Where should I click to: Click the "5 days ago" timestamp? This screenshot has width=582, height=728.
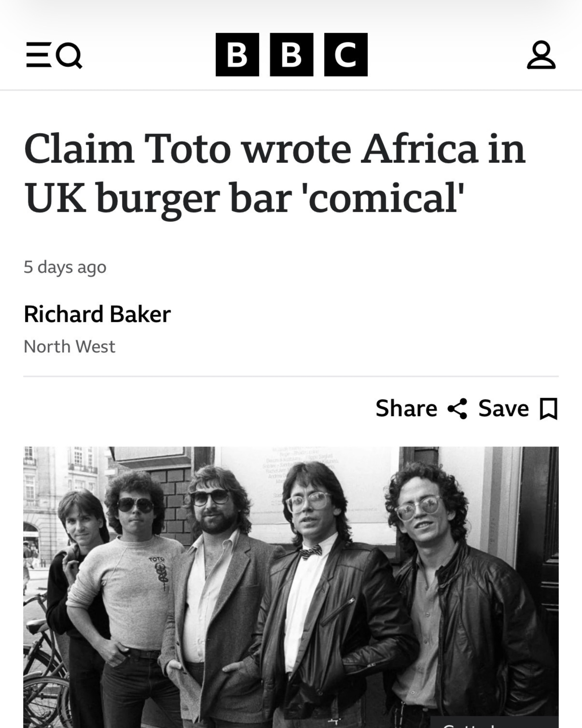coord(65,267)
